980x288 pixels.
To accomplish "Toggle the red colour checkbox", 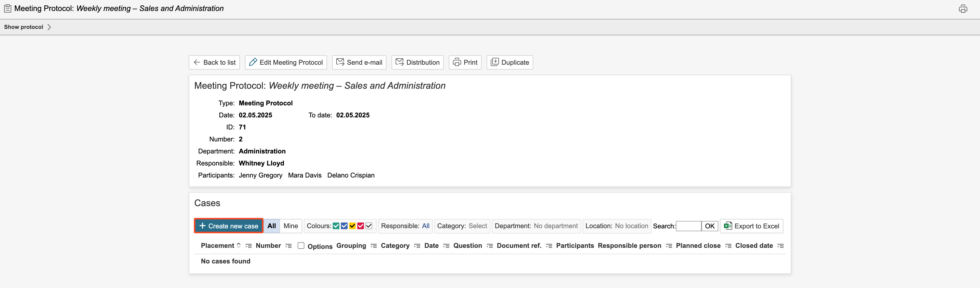I will pyautogui.click(x=361, y=226).
